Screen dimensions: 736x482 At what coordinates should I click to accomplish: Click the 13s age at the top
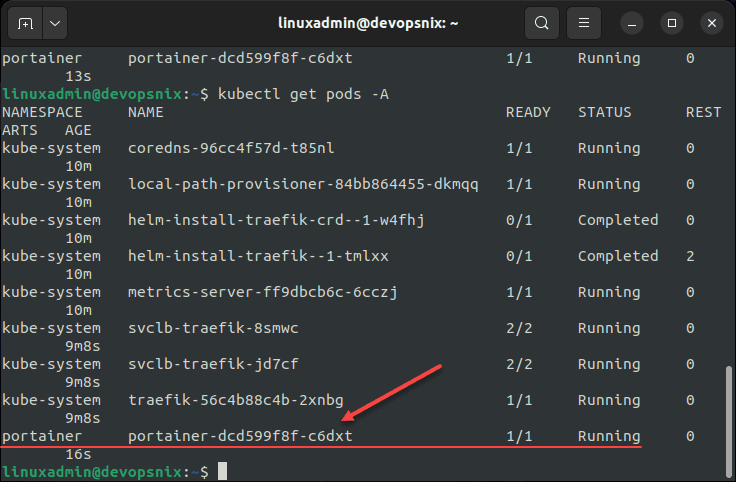(78, 76)
